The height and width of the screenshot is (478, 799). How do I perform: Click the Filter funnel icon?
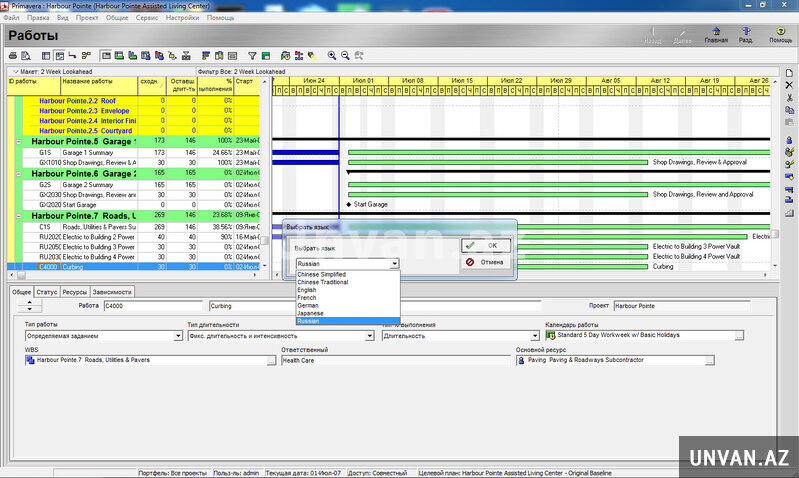[x=252, y=55]
